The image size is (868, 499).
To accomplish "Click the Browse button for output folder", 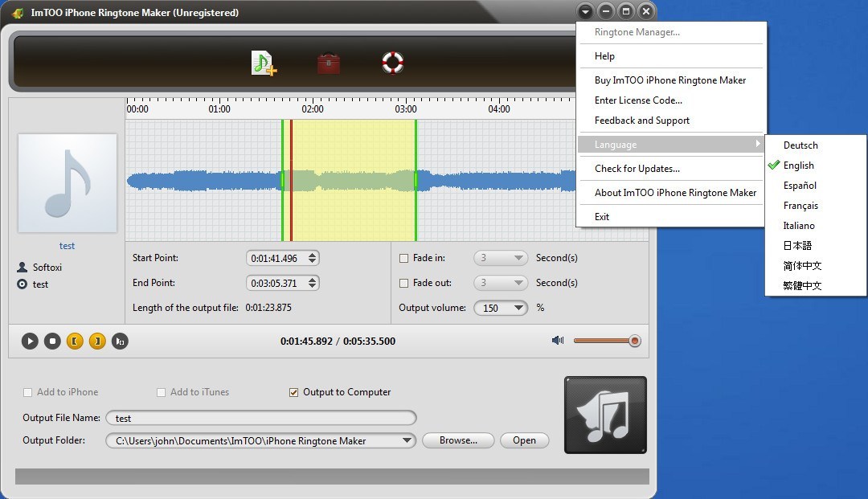I will point(458,440).
